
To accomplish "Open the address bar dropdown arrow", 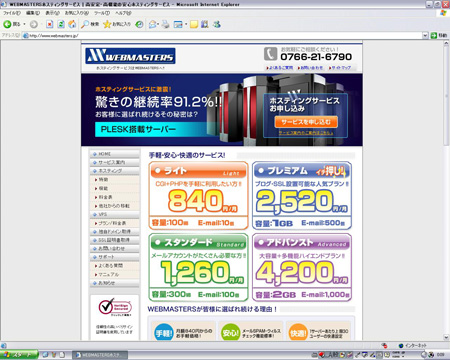I will 425,35.
